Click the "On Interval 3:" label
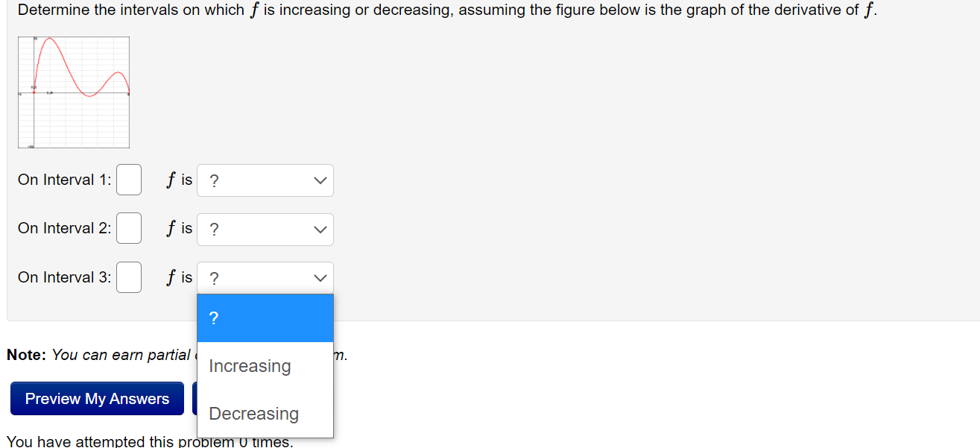Image resolution: width=980 pixels, height=448 pixels. pyautogui.click(x=63, y=277)
